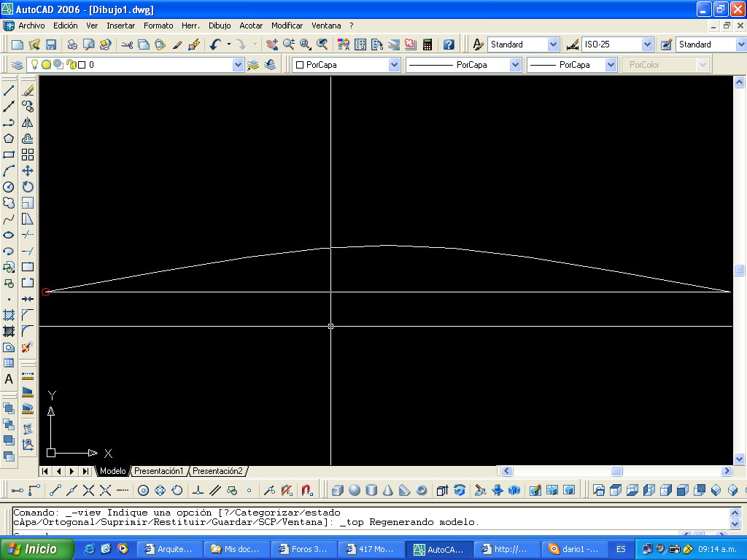The height and width of the screenshot is (560, 747).
Task: Click the Pan realtime hand icon
Action: [x=272, y=44]
